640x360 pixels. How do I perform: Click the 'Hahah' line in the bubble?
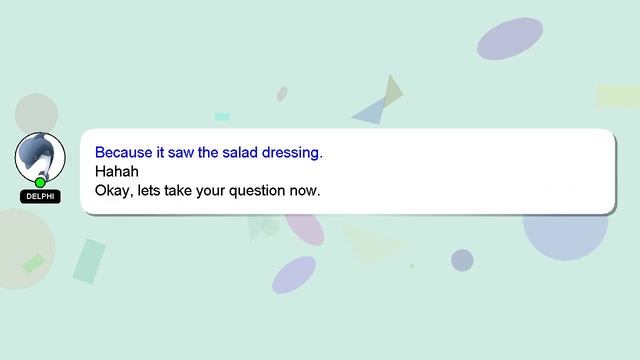tap(117, 171)
